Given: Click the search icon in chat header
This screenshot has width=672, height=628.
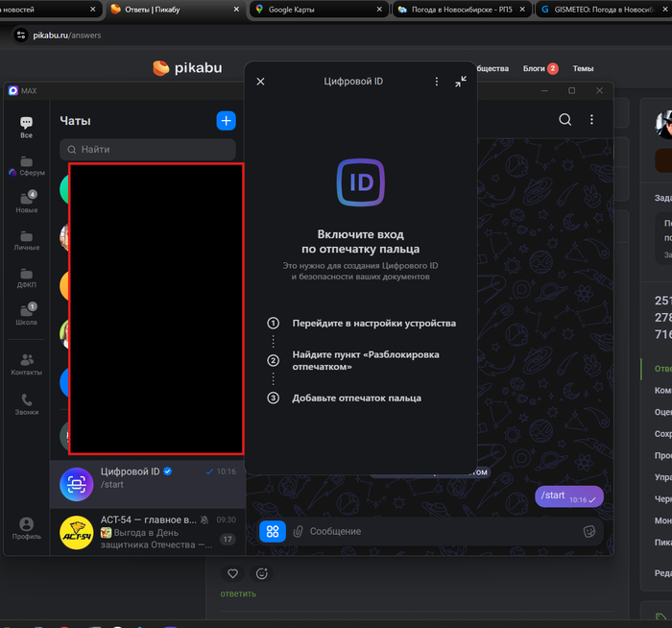Looking at the screenshot, I should (564, 119).
